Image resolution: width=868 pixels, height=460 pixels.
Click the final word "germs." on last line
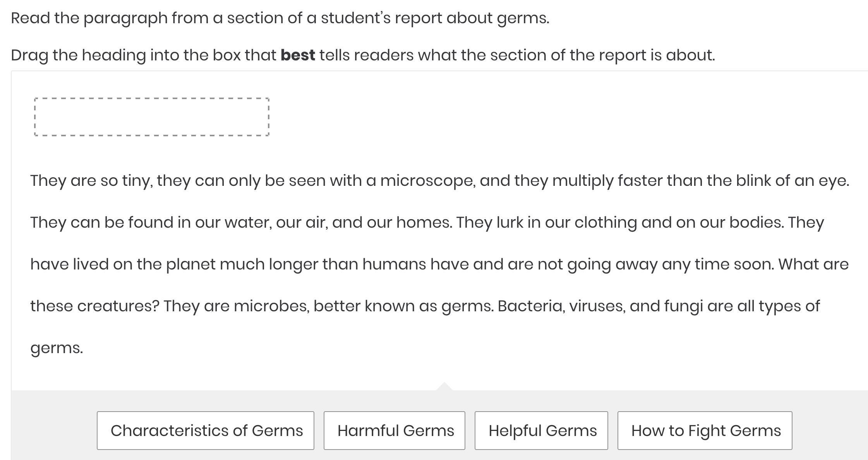57,348
